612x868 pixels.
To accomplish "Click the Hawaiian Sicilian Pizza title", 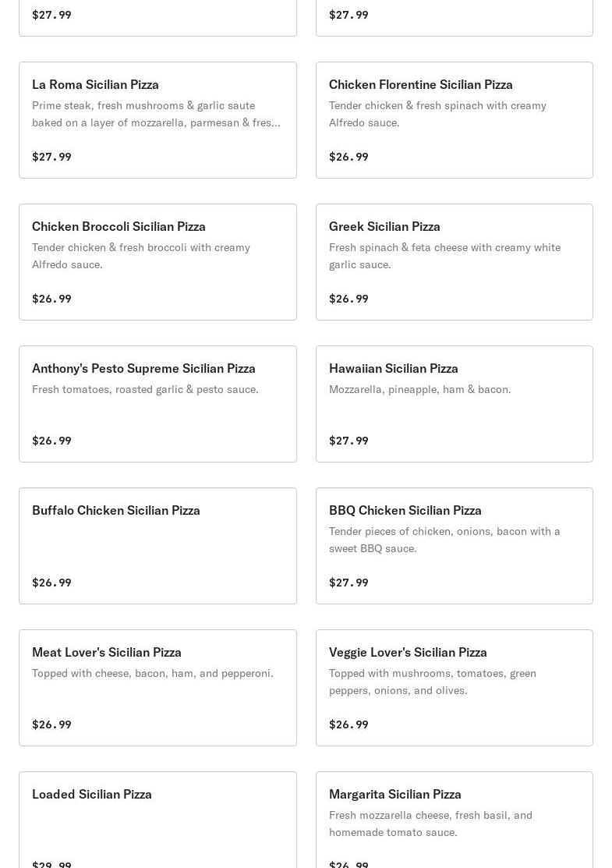I will (393, 368).
